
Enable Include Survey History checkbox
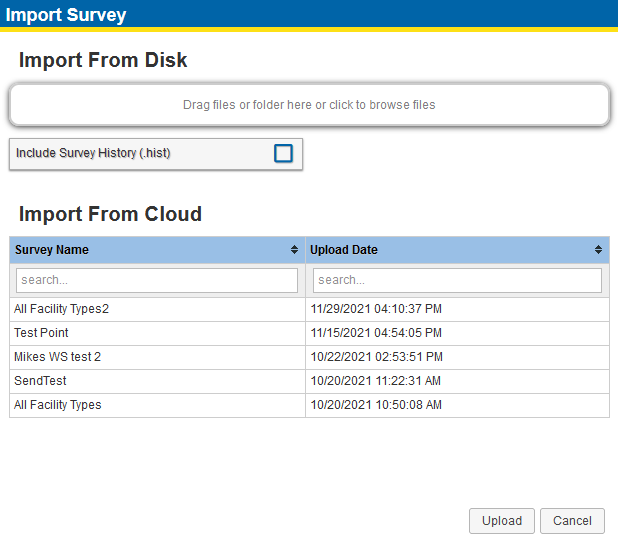click(x=283, y=153)
